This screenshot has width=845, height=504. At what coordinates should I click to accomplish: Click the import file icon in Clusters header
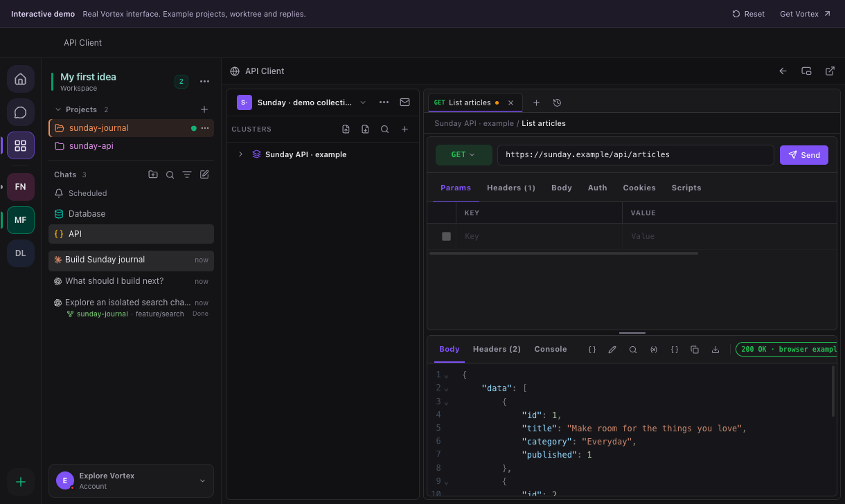coord(346,129)
